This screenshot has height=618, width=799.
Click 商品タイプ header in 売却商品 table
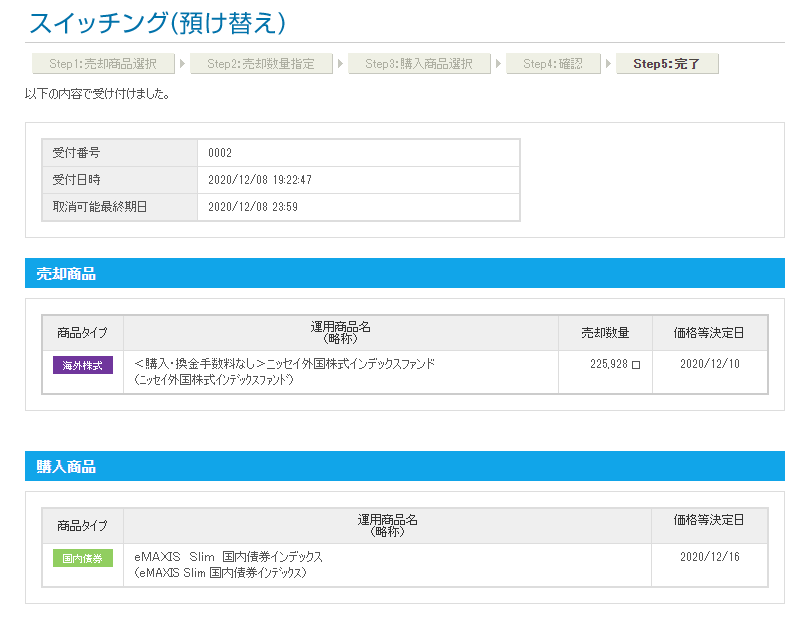(x=83, y=333)
